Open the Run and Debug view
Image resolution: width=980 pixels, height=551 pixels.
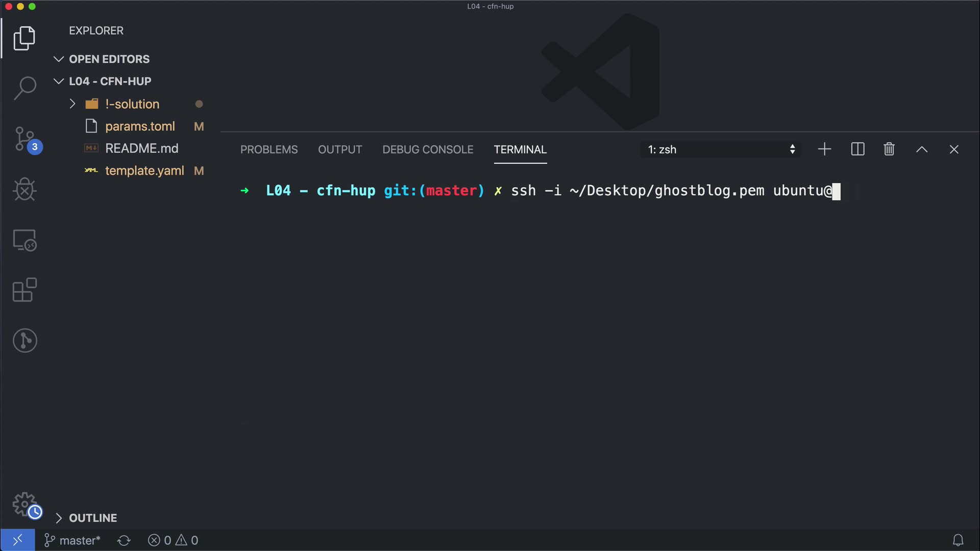24,189
